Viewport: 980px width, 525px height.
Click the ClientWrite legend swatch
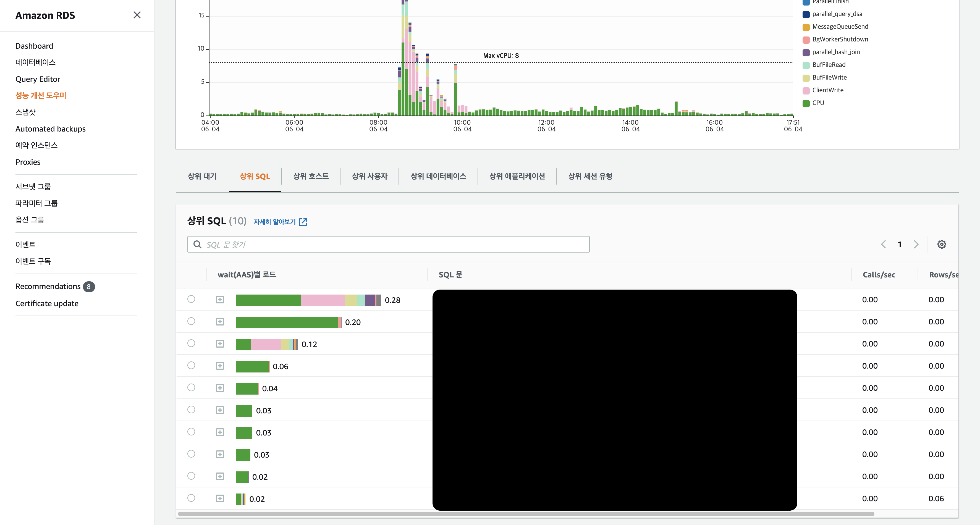click(x=806, y=91)
